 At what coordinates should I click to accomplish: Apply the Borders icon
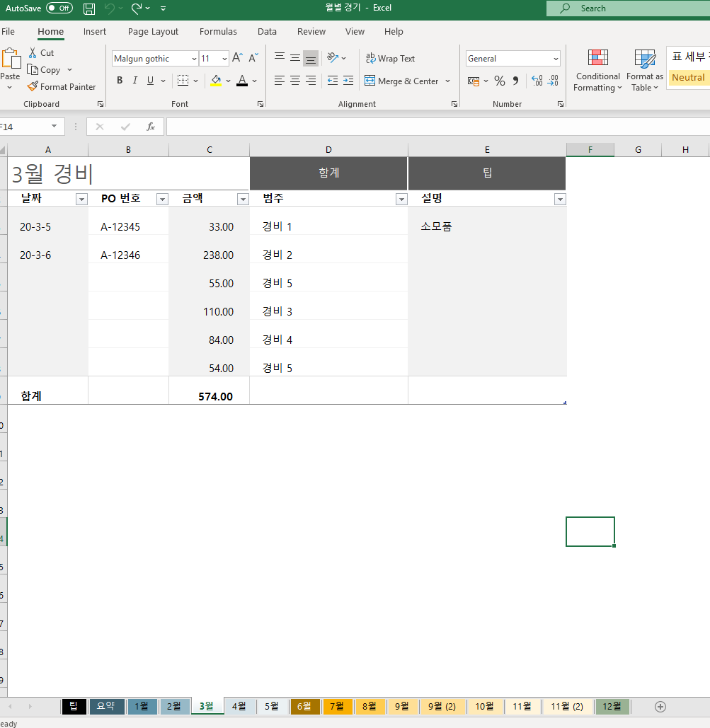coord(183,81)
